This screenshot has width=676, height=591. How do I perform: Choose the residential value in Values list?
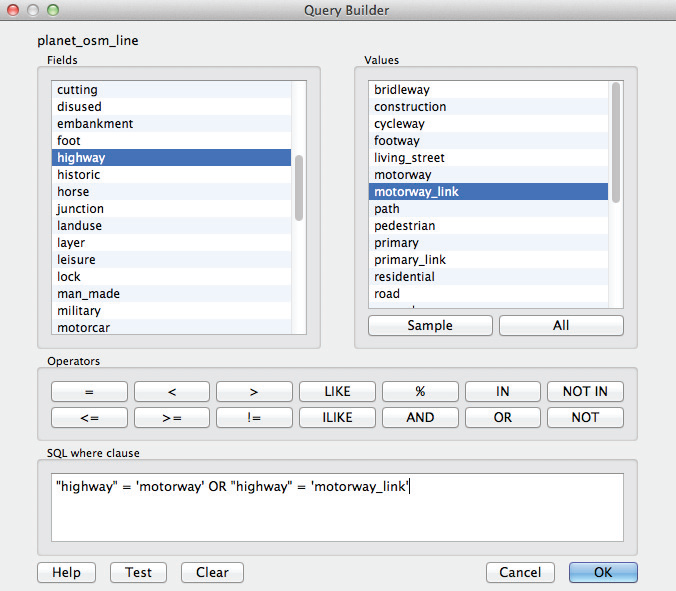(x=488, y=277)
